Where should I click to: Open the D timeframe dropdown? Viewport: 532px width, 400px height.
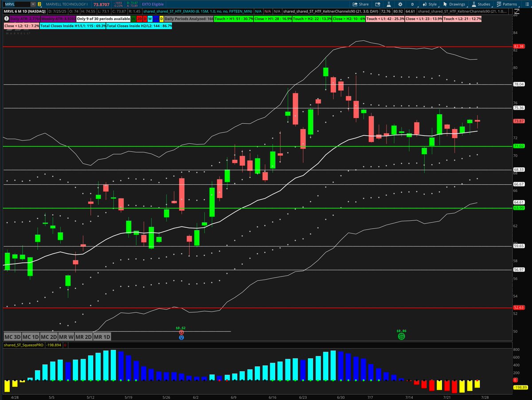[413, 4]
